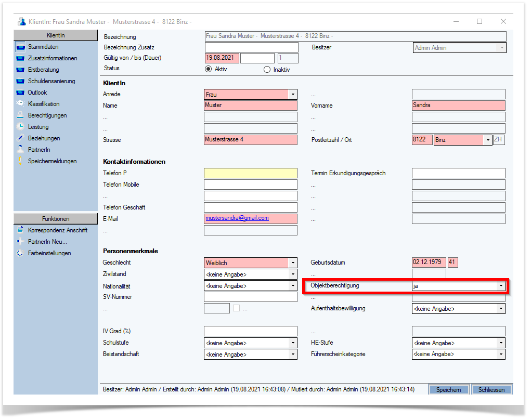Open Stammdaten in the sidebar

43,47
